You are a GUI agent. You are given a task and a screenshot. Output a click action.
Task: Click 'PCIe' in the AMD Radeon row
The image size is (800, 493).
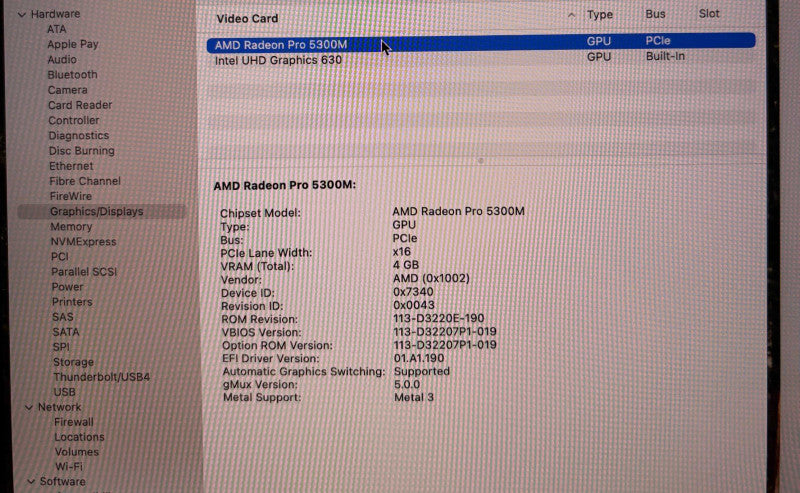658,40
